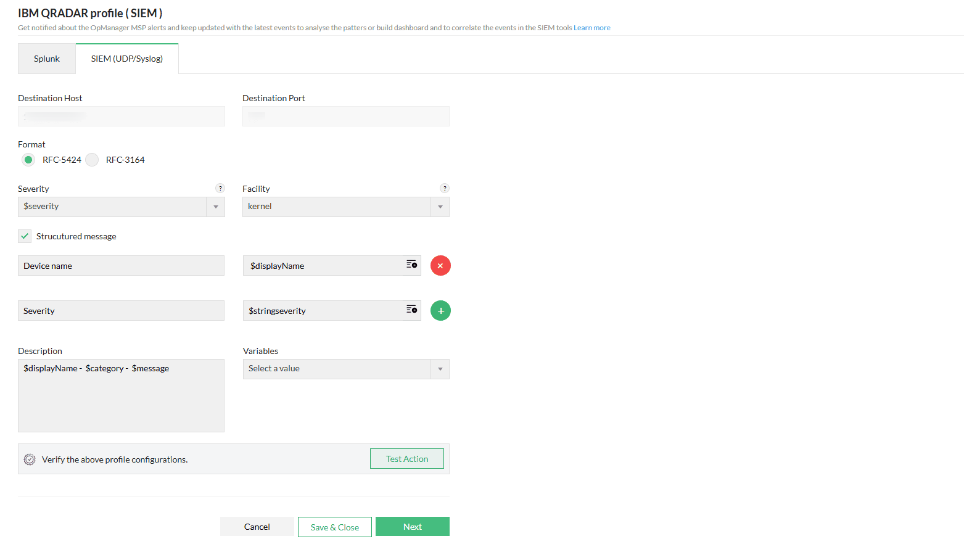Image resolution: width=964 pixels, height=560 pixels.
Task: Click the Save & Close button
Action: point(334,526)
